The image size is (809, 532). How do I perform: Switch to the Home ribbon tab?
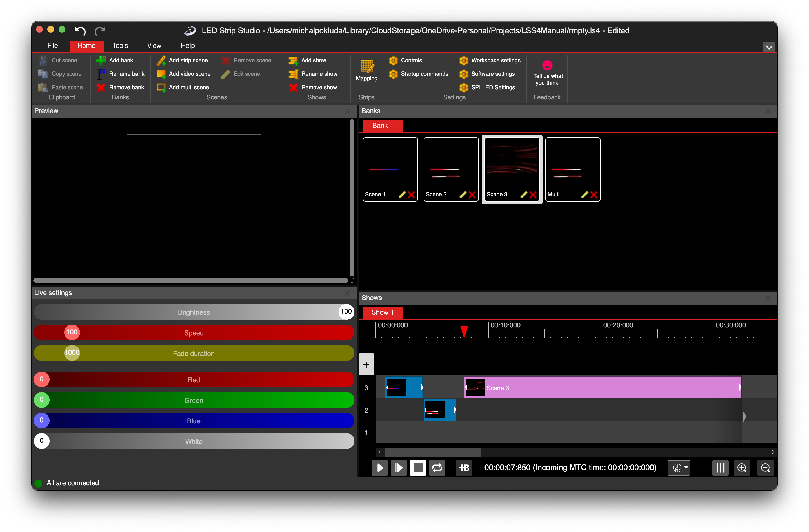pos(86,46)
